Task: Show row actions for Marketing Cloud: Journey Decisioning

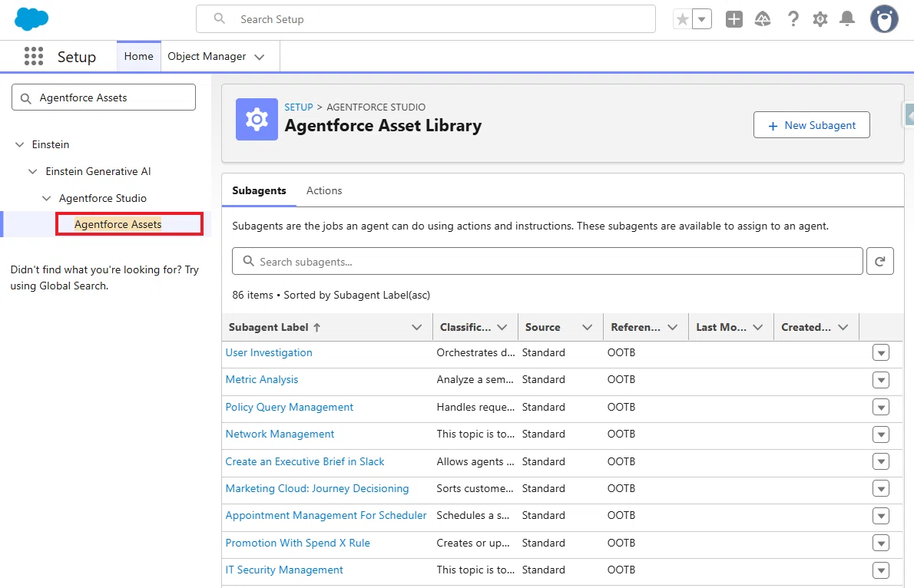Action: pos(881,488)
